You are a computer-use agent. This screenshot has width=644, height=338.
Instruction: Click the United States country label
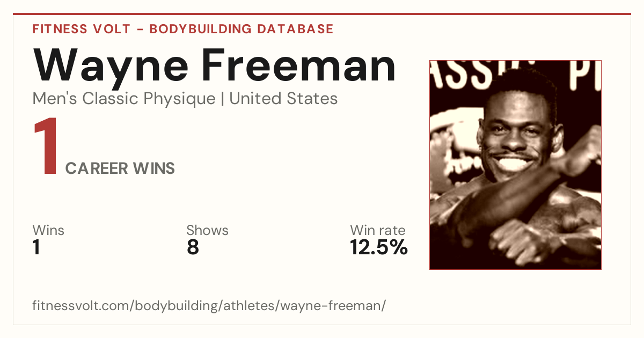click(283, 98)
